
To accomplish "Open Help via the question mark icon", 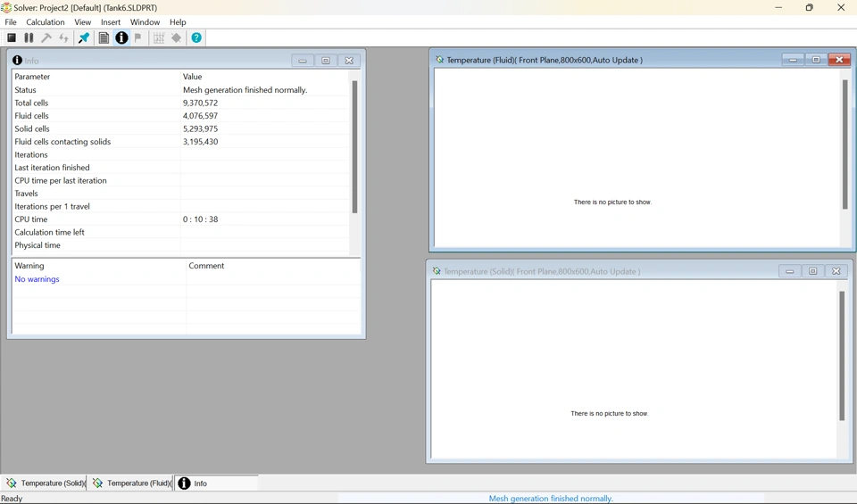I will tap(196, 37).
